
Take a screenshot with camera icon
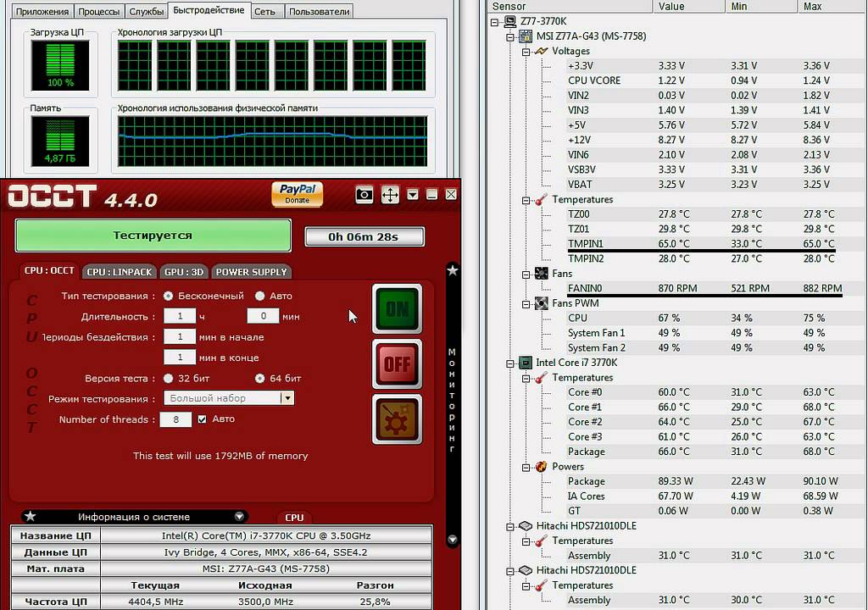click(364, 194)
